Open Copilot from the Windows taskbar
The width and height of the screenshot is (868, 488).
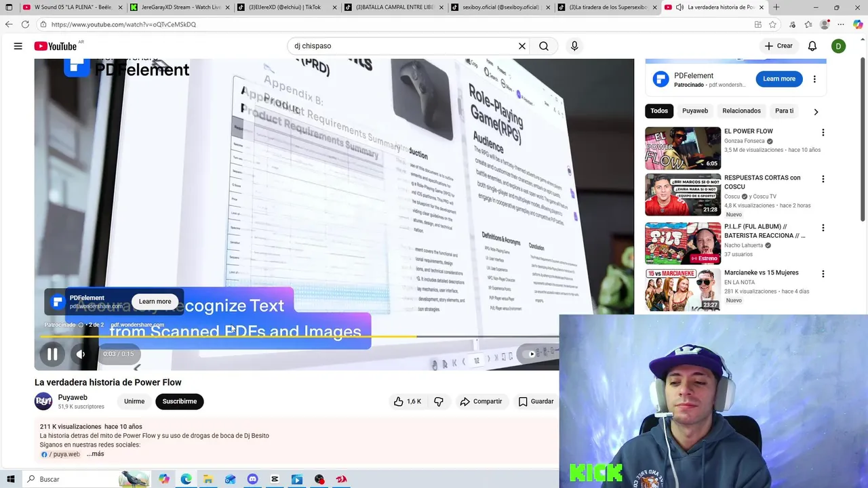(164, 479)
